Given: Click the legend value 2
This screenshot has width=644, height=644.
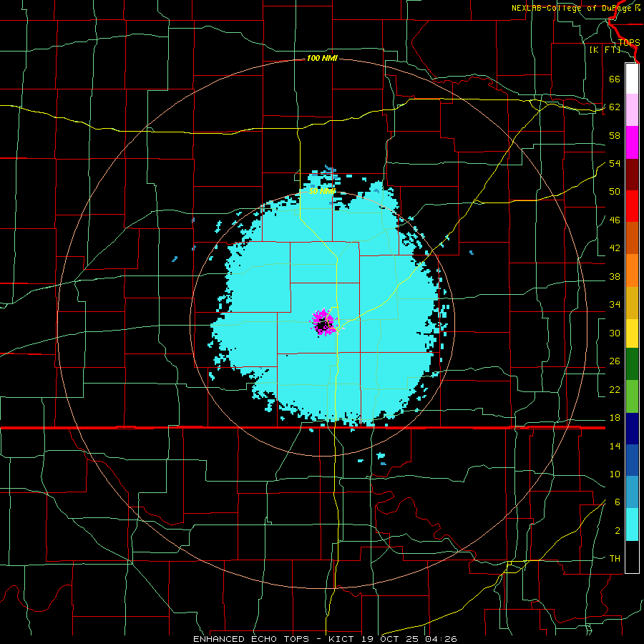Looking at the screenshot, I should point(618,531).
